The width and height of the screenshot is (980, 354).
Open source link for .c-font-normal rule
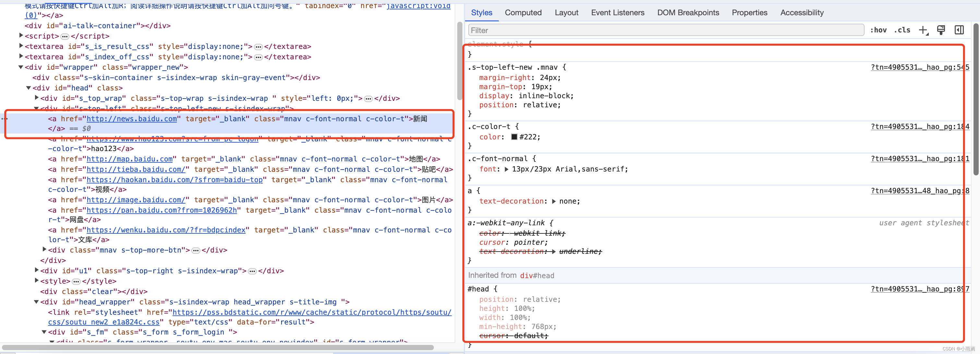point(920,159)
